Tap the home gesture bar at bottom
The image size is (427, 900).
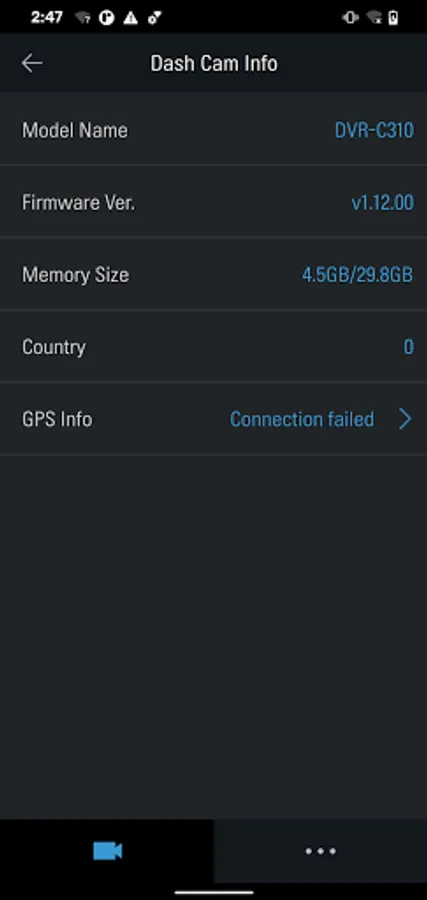214,893
